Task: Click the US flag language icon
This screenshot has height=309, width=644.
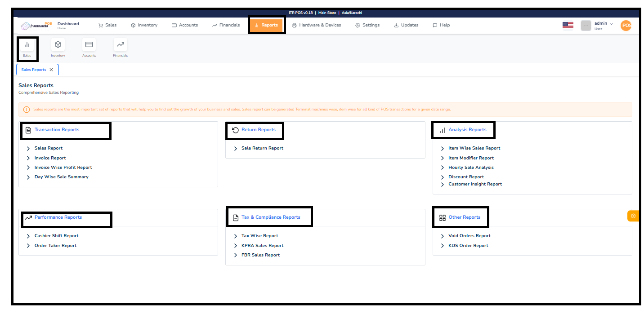Action: coord(568,25)
